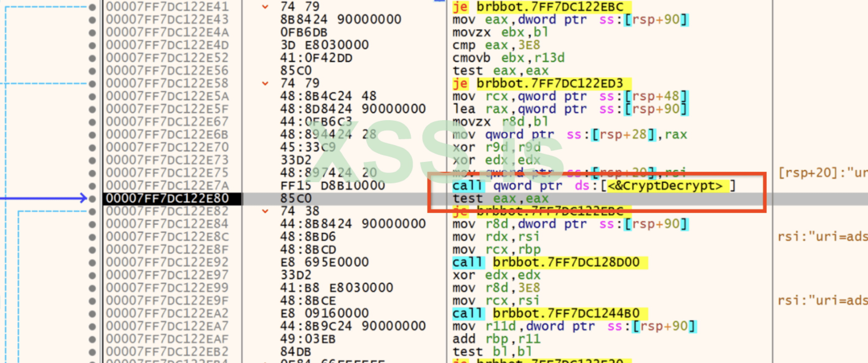
Task: Toggle breakpoint dot at address 00007FF7DC122E92
Action: pyautogui.click(x=92, y=262)
